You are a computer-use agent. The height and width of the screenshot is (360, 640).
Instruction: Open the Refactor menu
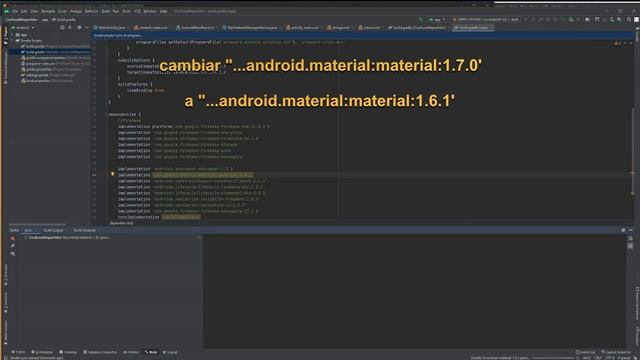[x=91, y=11]
